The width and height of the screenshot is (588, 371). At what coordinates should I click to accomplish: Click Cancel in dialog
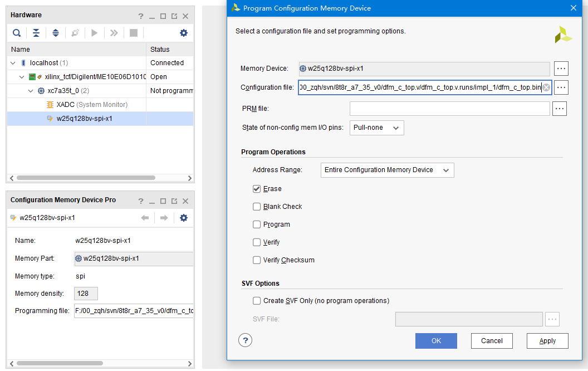pos(492,341)
